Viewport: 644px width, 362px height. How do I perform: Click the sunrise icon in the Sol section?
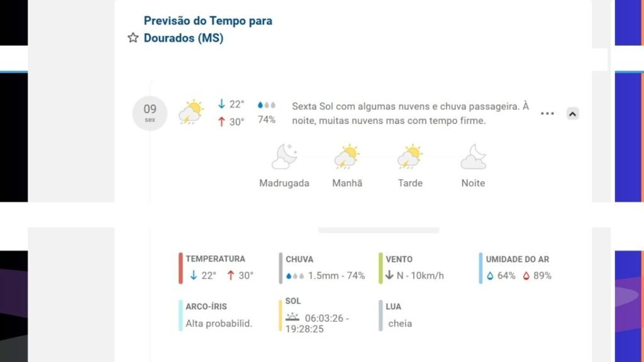[292, 317]
